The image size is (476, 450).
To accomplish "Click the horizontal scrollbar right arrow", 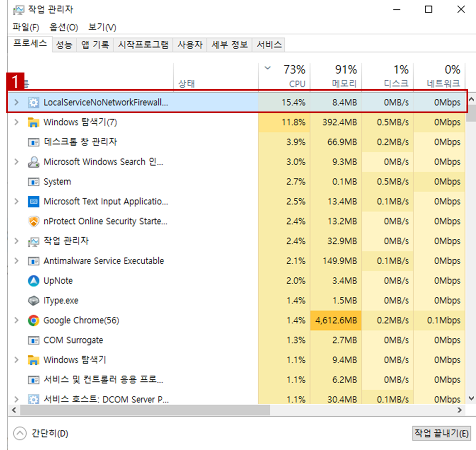I will click(x=460, y=410).
